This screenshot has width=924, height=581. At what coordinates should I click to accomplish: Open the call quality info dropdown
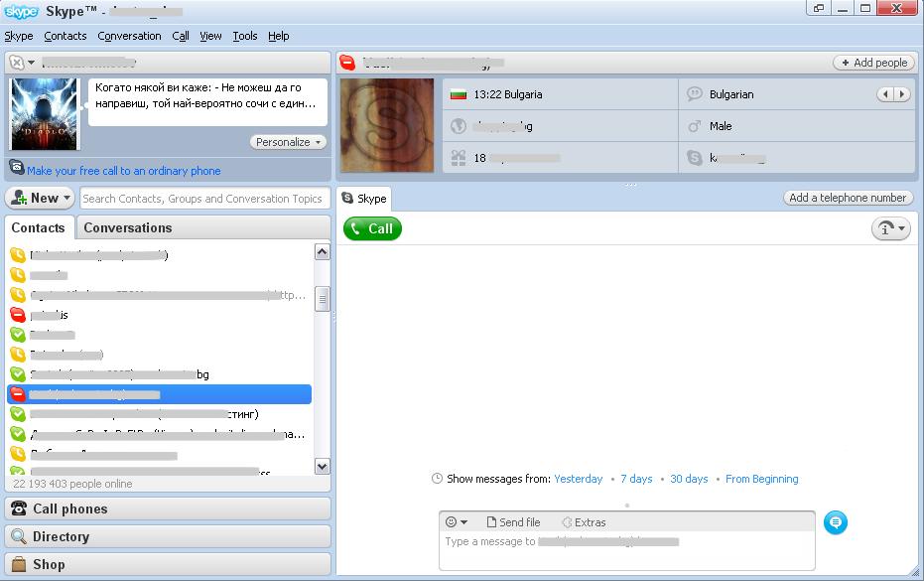[x=891, y=228]
